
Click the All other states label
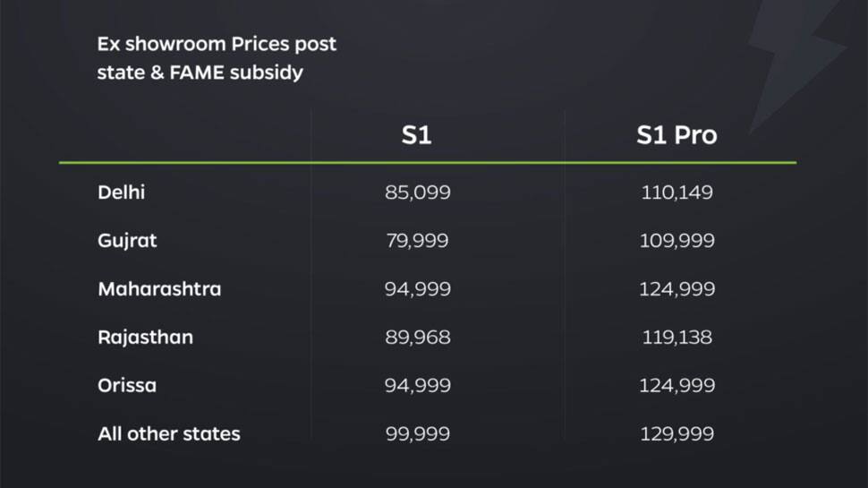click(x=169, y=433)
